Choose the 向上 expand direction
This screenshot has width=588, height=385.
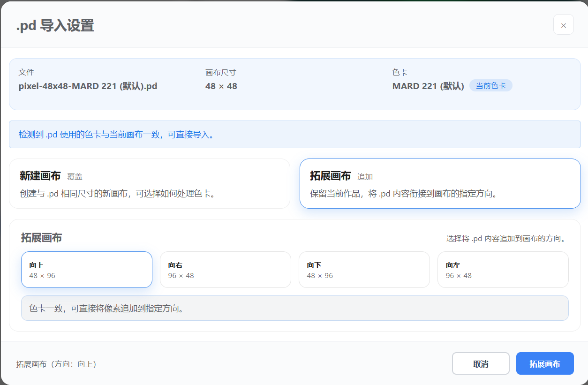[x=87, y=270]
